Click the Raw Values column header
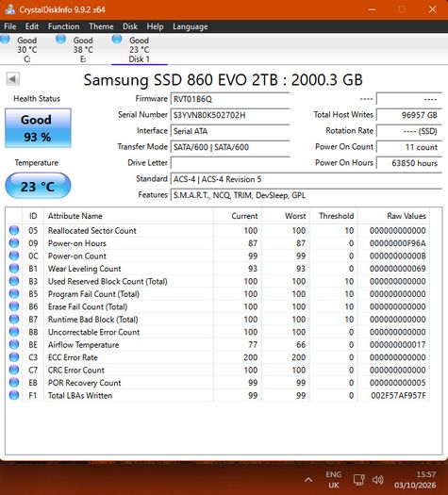 tap(393, 216)
